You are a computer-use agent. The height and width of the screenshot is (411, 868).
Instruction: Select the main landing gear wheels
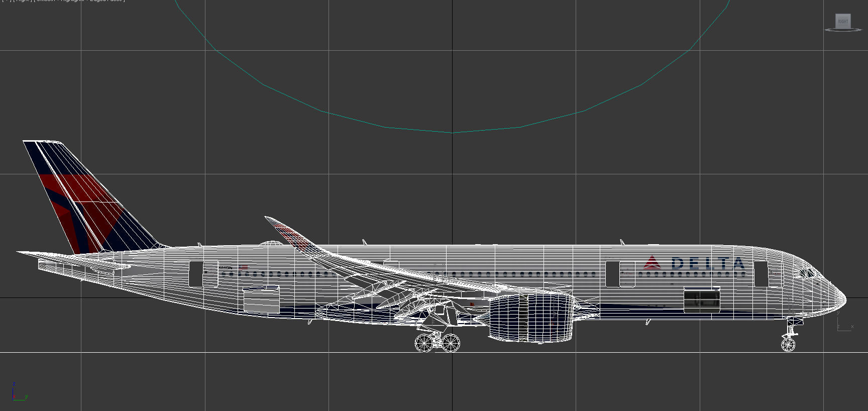pyautogui.click(x=438, y=343)
